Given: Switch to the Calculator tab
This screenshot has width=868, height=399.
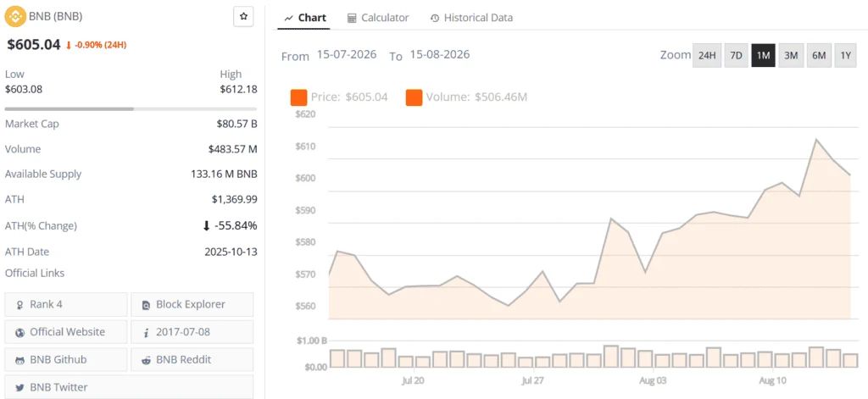Looking at the screenshot, I should tap(378, 18).
